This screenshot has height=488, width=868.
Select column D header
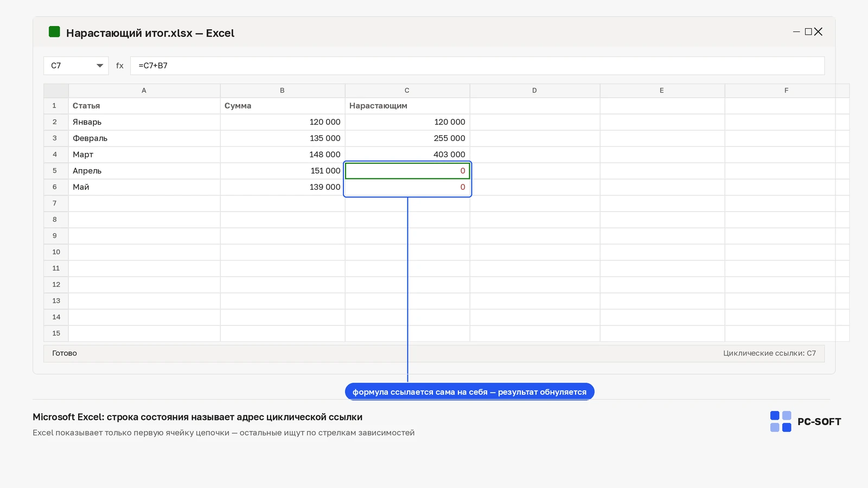(x=535, y=91)
